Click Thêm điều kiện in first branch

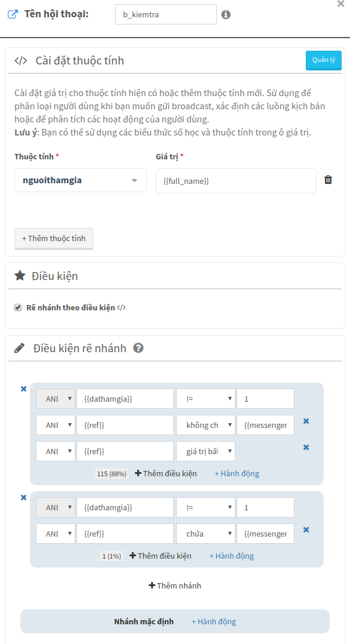166,473
